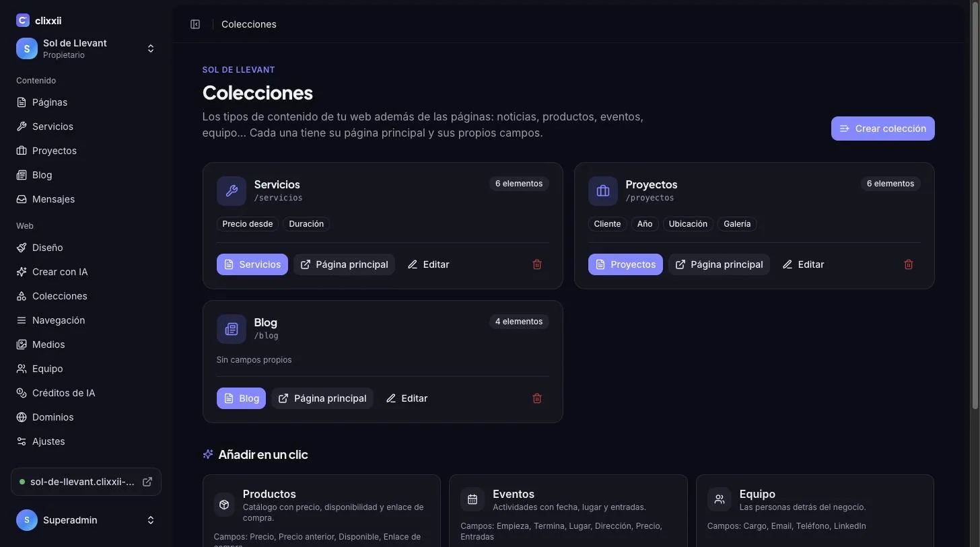
Task: Go to Dominios
Action: coord(86,417)
